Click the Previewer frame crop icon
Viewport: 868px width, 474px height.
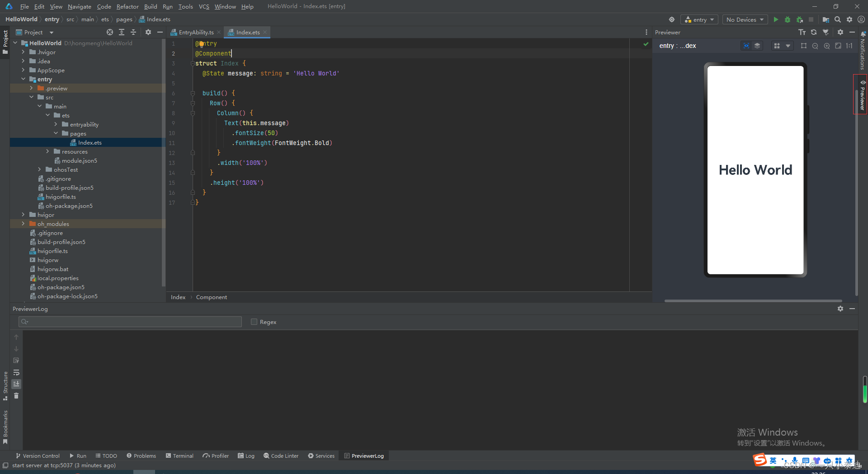tap(803, 46)
